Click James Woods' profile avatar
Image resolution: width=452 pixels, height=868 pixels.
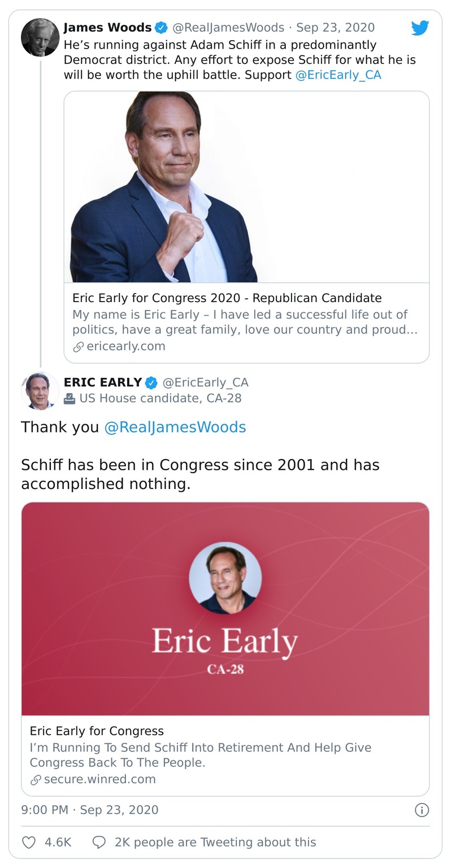tap(40, 37)
